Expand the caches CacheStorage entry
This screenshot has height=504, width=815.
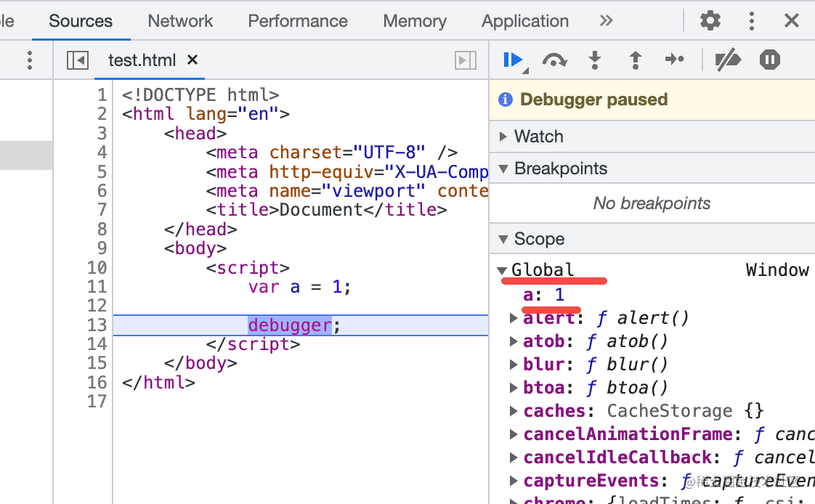514,411
